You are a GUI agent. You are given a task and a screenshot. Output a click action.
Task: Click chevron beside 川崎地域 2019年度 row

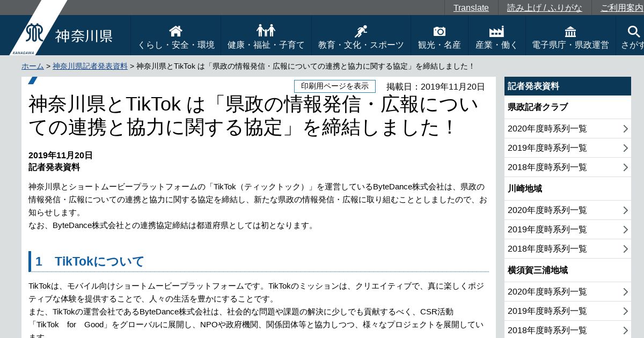click(x=625, y=230)
